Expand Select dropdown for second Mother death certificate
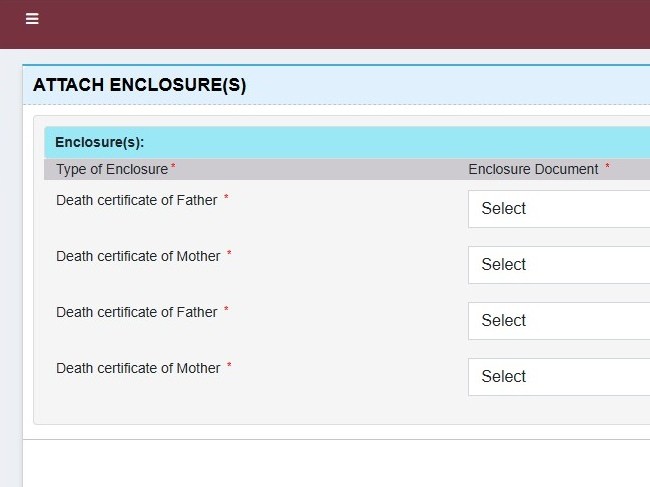 pos(558,377)
